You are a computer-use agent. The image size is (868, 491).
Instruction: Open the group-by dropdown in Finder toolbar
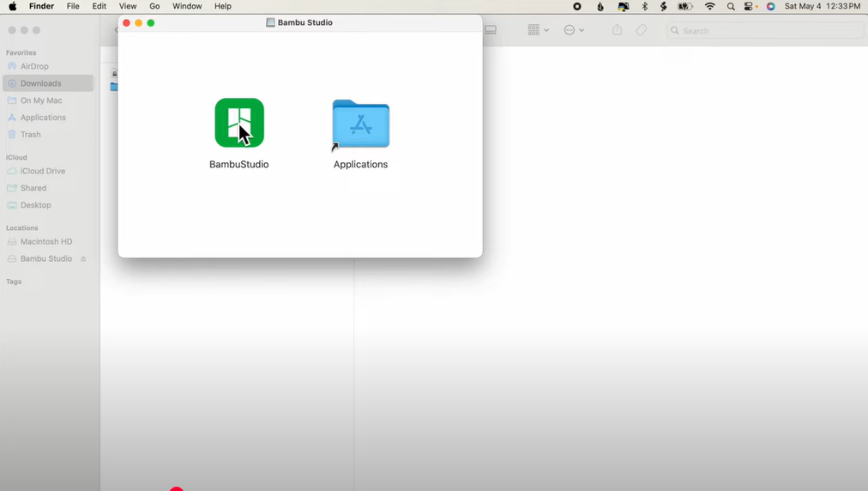pos(538,30)
